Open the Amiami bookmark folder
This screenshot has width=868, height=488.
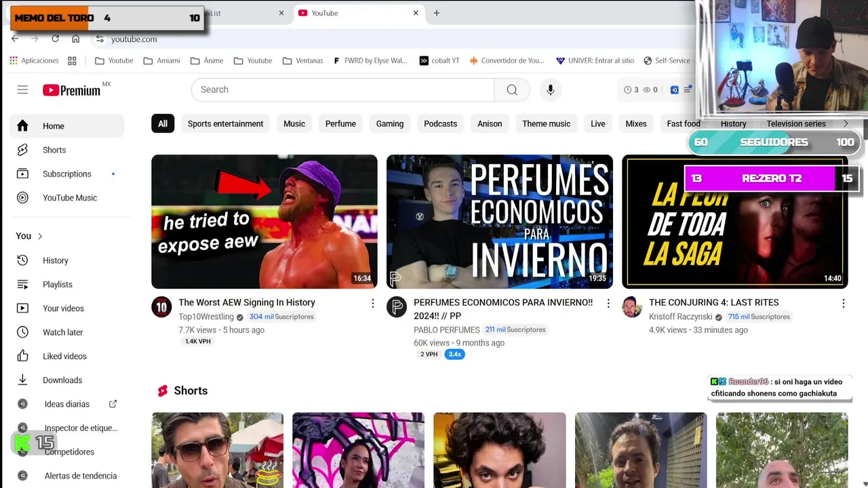(x=161, y=60)
